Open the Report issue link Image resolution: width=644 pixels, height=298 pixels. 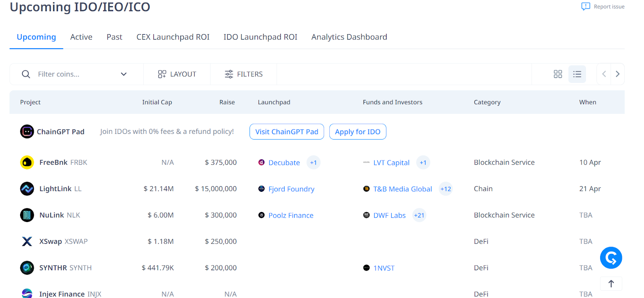[609, 6]
